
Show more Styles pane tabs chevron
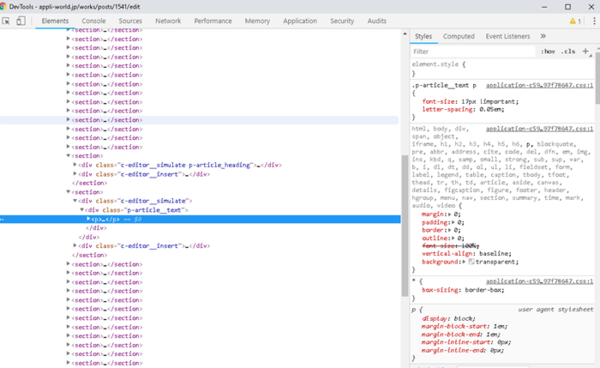[x=543, y=36]
